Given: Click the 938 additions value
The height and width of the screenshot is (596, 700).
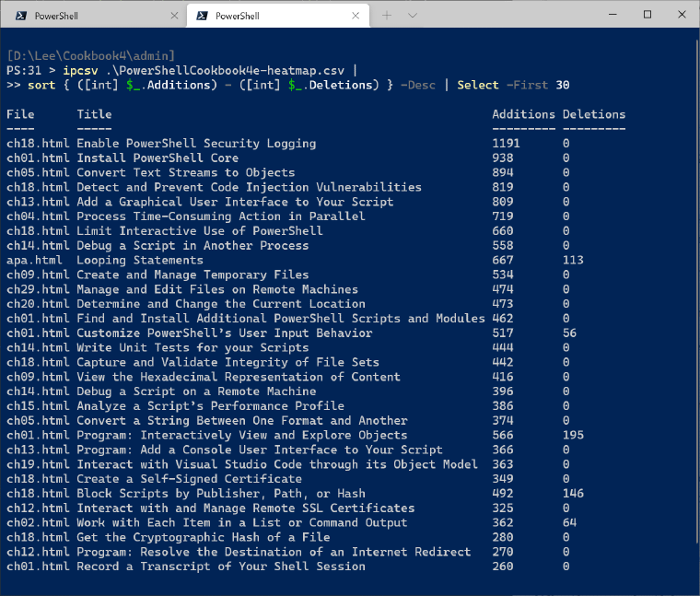Looking at the screenshot, I should click(x=503, y=158).
